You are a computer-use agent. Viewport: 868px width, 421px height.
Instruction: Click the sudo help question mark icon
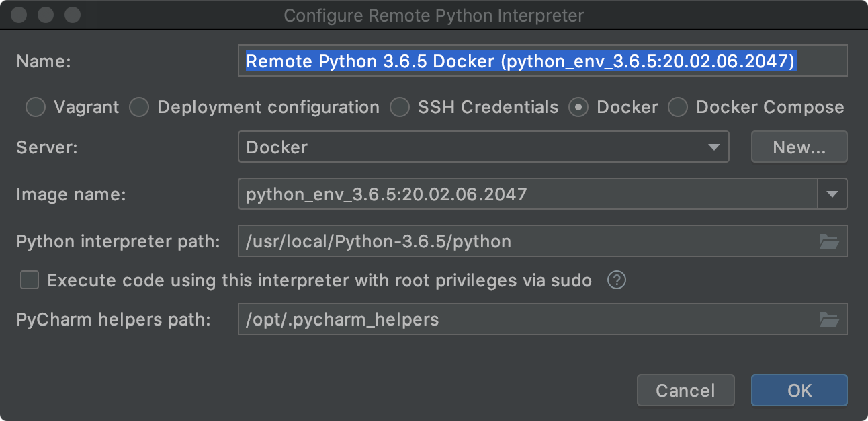pyautogui.click(x=616, y=280)
